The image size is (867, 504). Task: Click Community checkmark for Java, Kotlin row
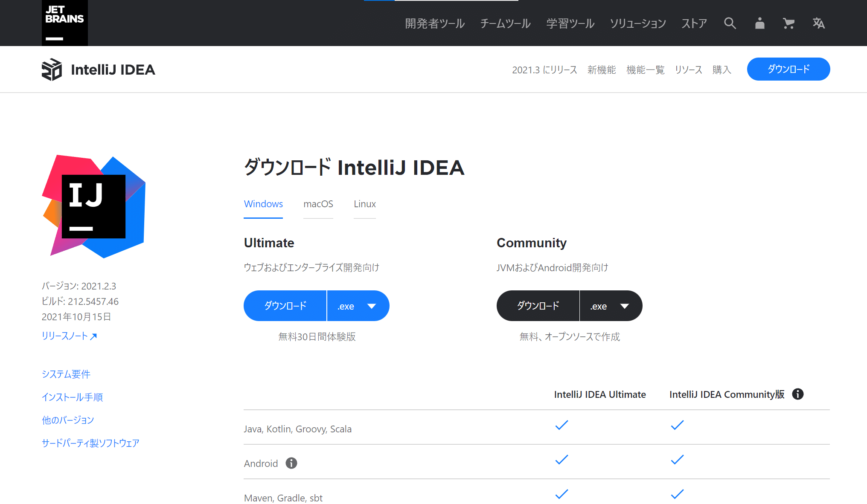tap(677, 425)
